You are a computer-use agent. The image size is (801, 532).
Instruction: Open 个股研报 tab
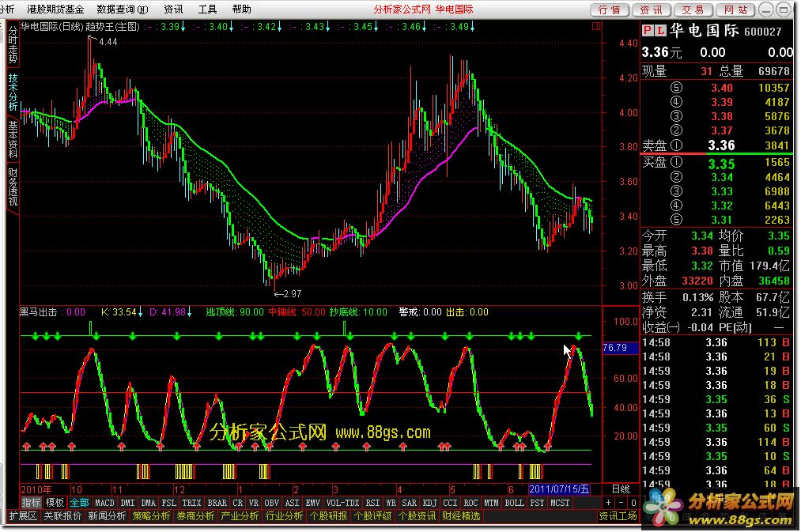328,516
